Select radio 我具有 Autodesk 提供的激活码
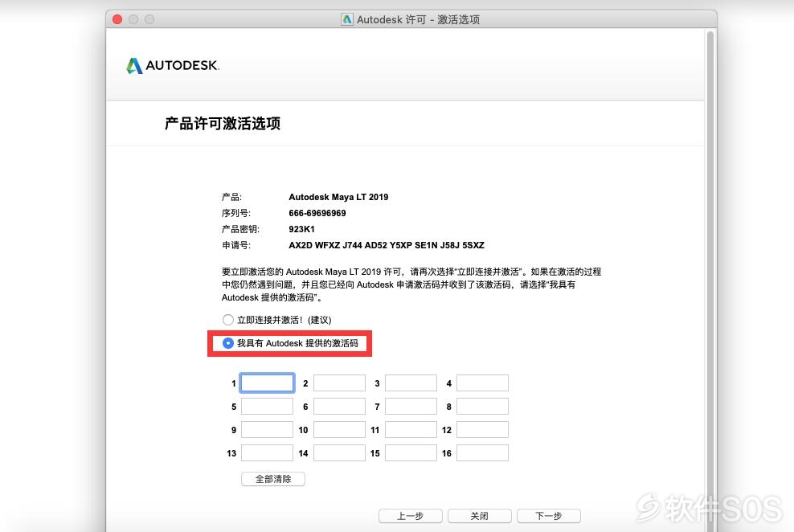Image resolution: width=794 pixels, height=532 pixels. 228,343
